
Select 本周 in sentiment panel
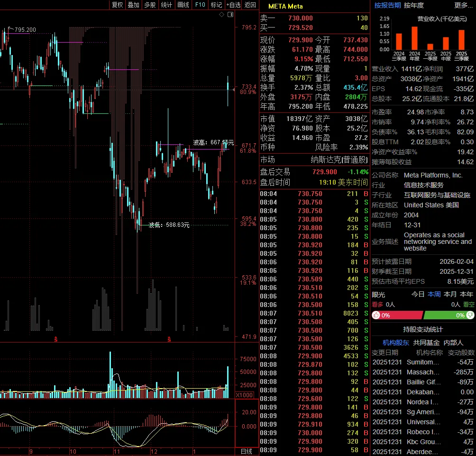[434, 294]
